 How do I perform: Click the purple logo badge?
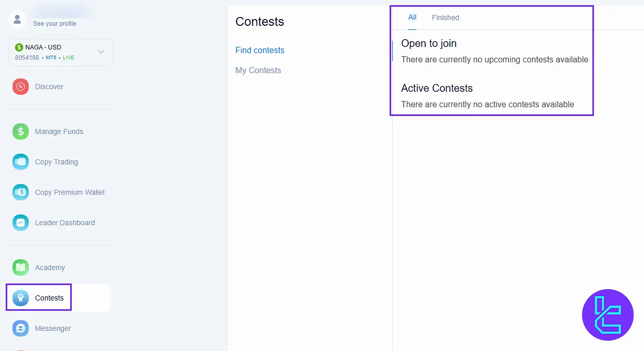[607, 314]
